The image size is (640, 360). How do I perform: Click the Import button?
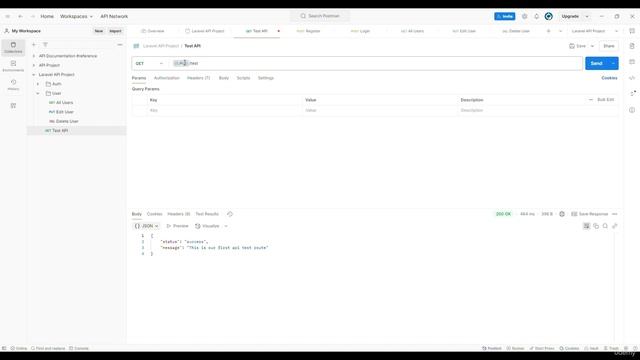pos(115,31)
